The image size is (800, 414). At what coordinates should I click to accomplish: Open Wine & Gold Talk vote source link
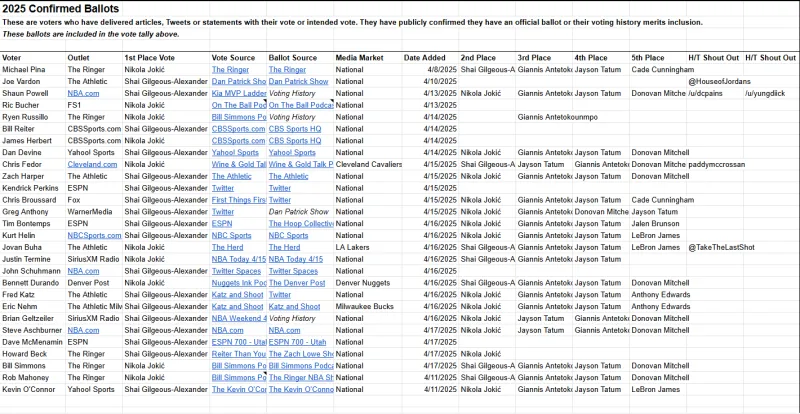click(x=239, y=164)
